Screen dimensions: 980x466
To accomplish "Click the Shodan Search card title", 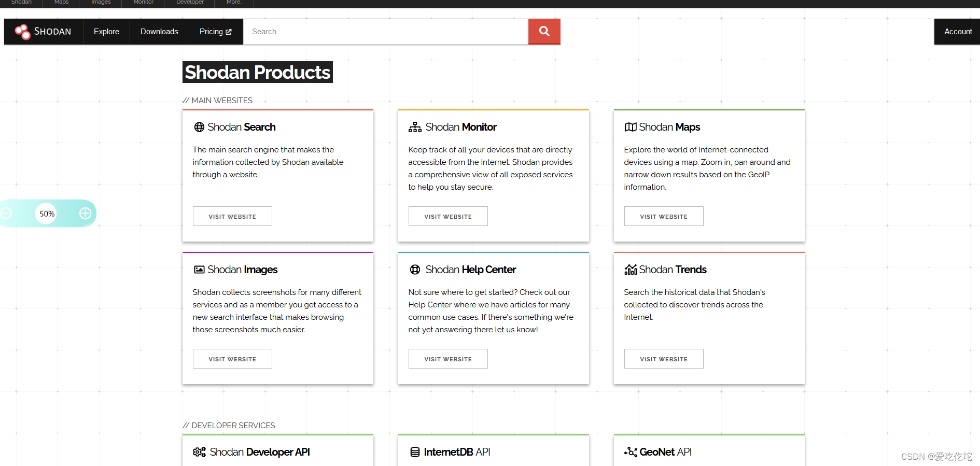I will point(242,127).
